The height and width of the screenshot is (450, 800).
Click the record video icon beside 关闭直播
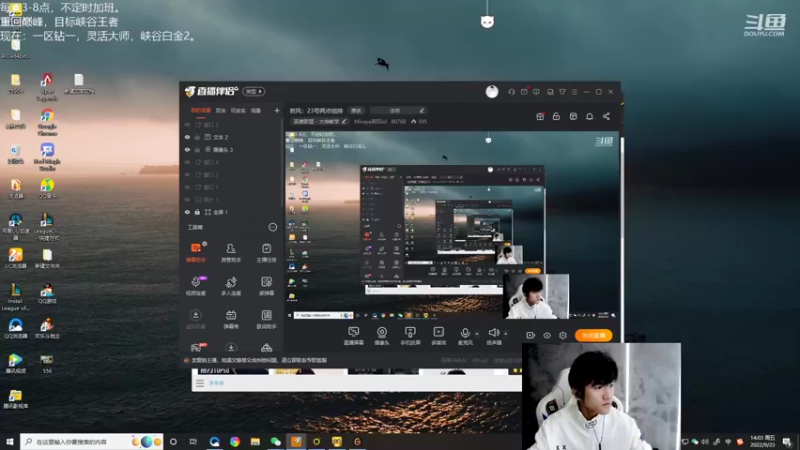531,335
